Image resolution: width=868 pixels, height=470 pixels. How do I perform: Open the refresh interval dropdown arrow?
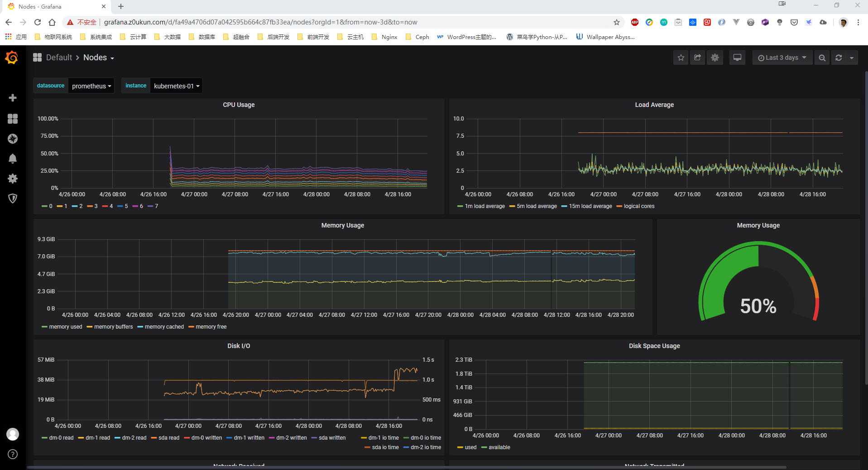(852, 58)
